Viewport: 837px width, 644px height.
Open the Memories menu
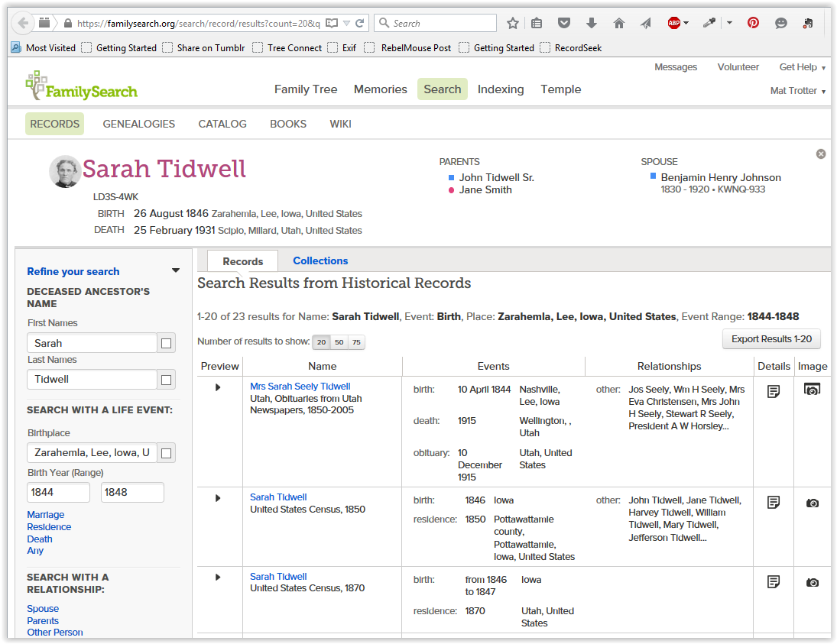pos(381,89)
